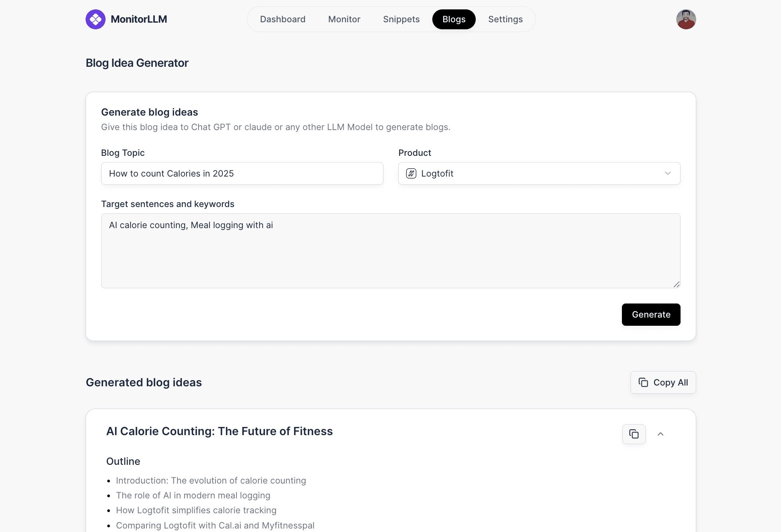Click the Copy All button label

pos(670,382)
